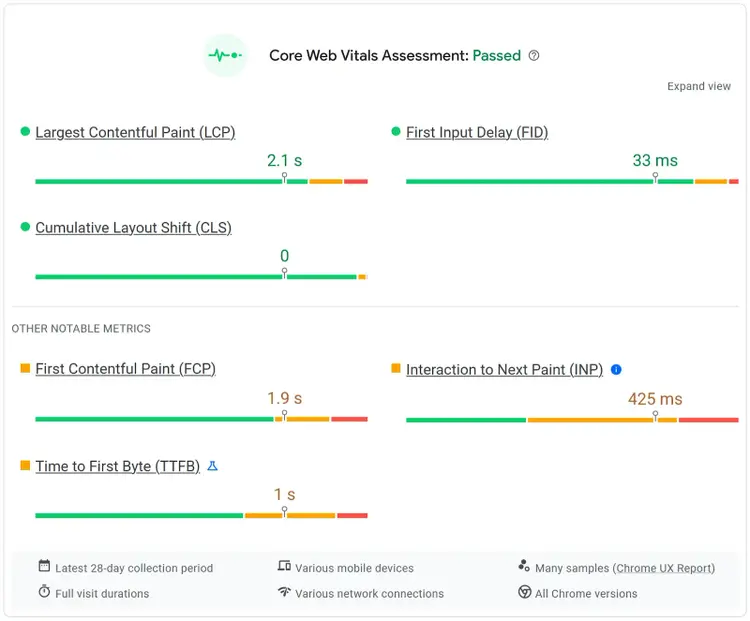Click Latest 28-day collection period text
The width and height of the screenshot is (750, 621).
tap(134, 568)
